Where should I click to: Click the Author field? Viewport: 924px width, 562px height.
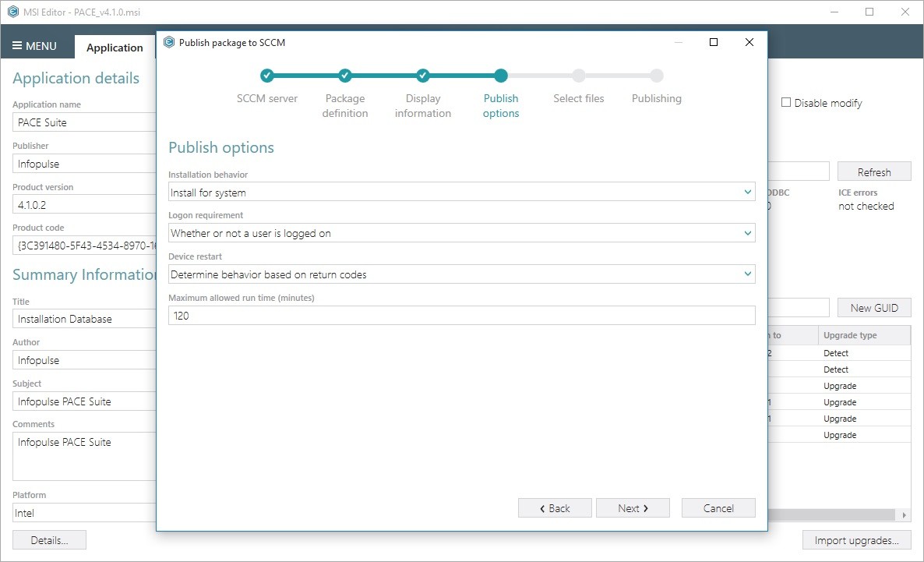[x=84, y=360]
